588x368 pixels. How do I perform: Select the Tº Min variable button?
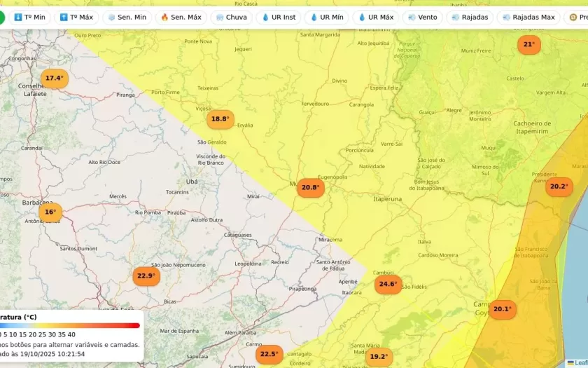(x=29, y=17)
